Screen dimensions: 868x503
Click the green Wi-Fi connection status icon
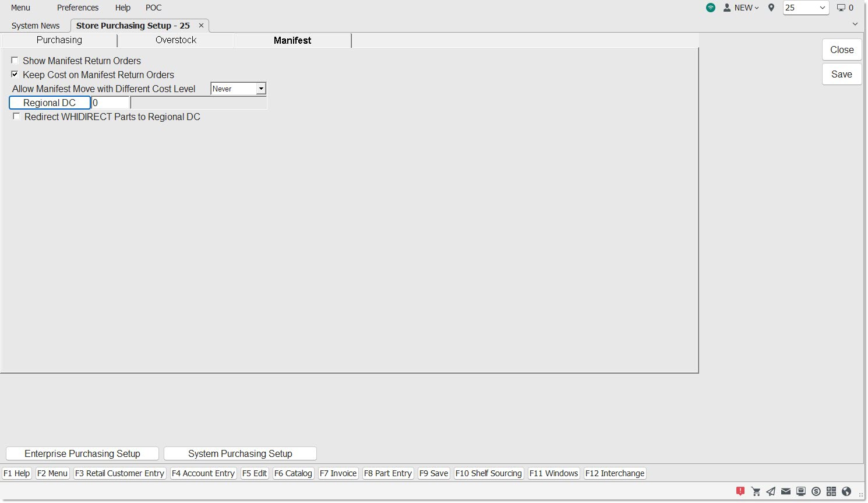coord(711,8)
